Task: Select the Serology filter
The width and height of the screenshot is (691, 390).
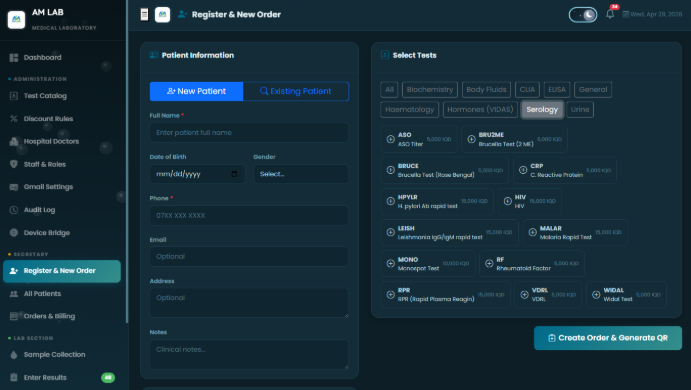Action: pyautogui.click(x=542, y=110)
